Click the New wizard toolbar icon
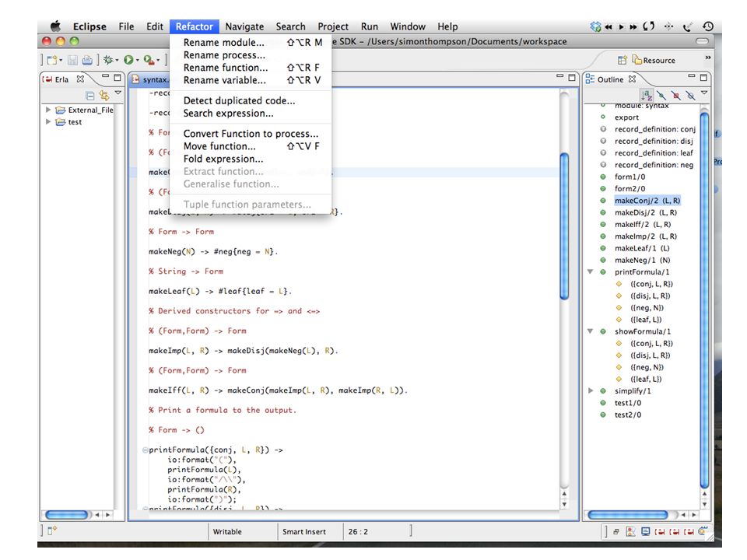 52,60
